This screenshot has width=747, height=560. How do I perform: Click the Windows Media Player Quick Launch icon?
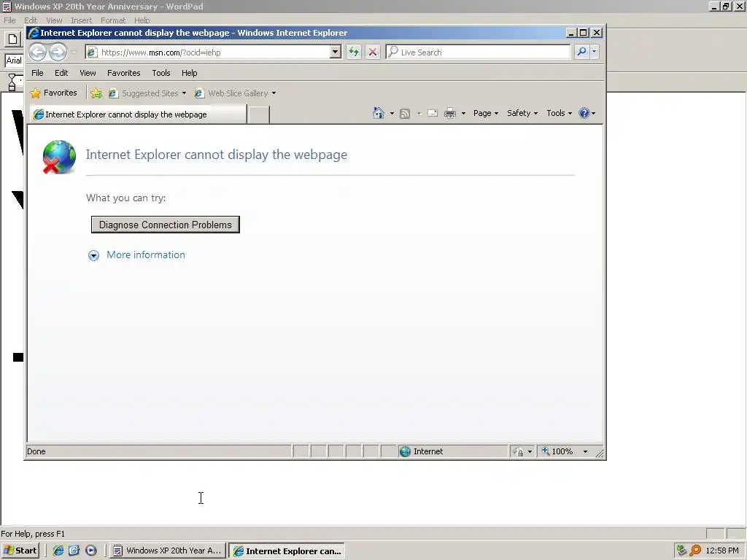(91, 551)
